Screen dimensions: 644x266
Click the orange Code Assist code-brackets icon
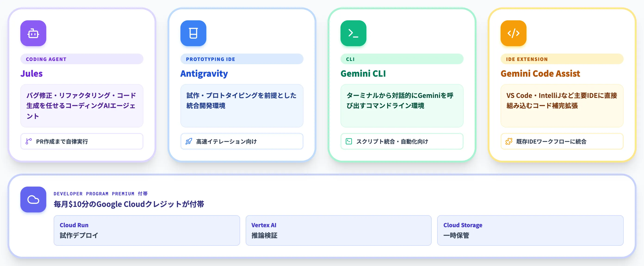pos(513,33)
